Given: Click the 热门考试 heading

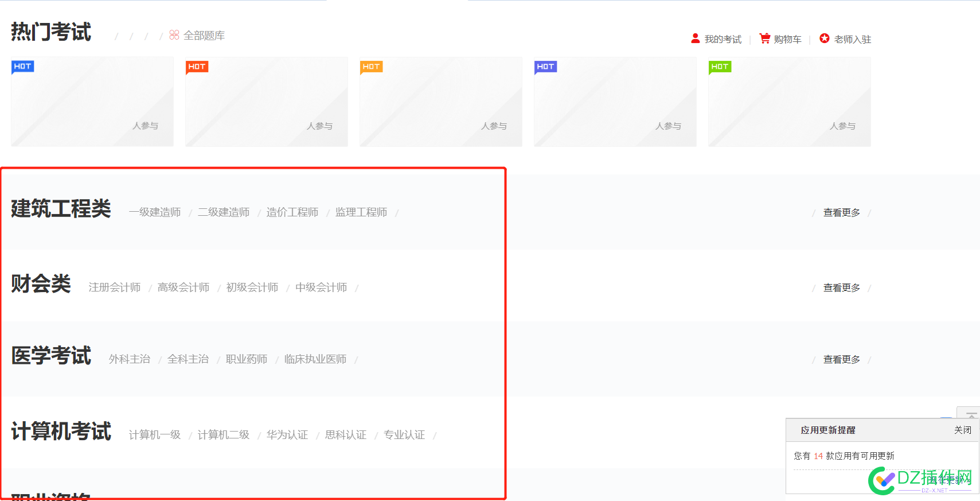Looking at the screenshot, I should click(51, 32).
